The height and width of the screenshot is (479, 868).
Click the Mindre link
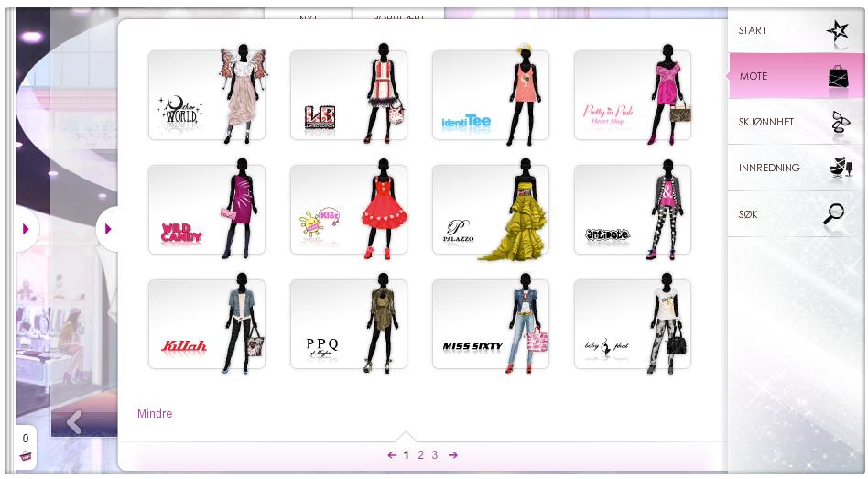click(155, 414)
